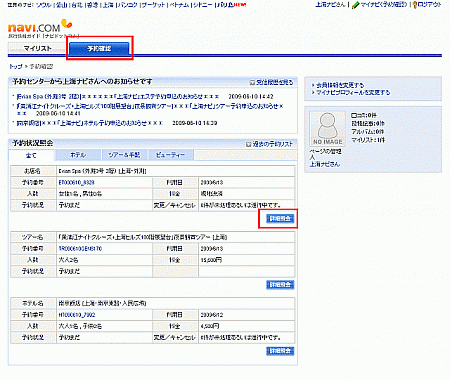Click the small icon before 過去の予約リスト
The image size is (450, 380).
(248, 144)
